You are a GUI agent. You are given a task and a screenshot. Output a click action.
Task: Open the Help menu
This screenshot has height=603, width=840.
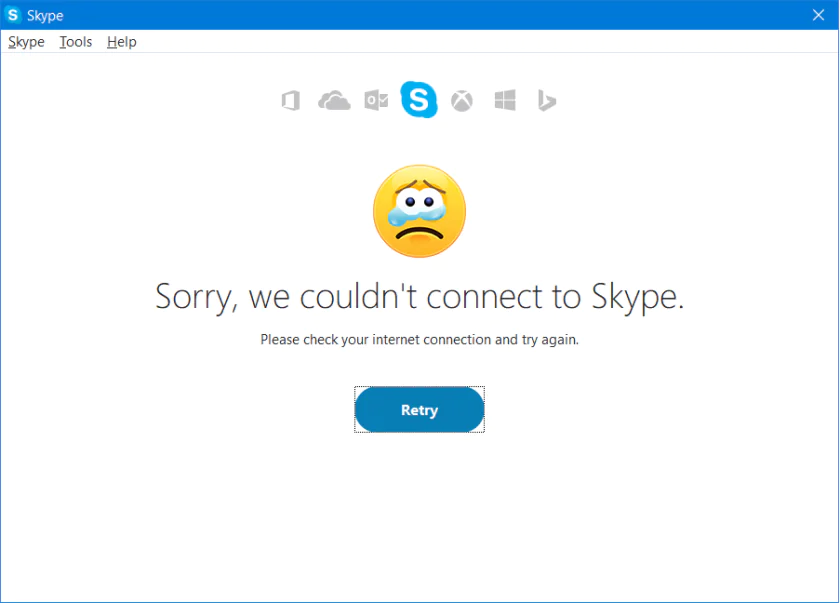[121, 41]
